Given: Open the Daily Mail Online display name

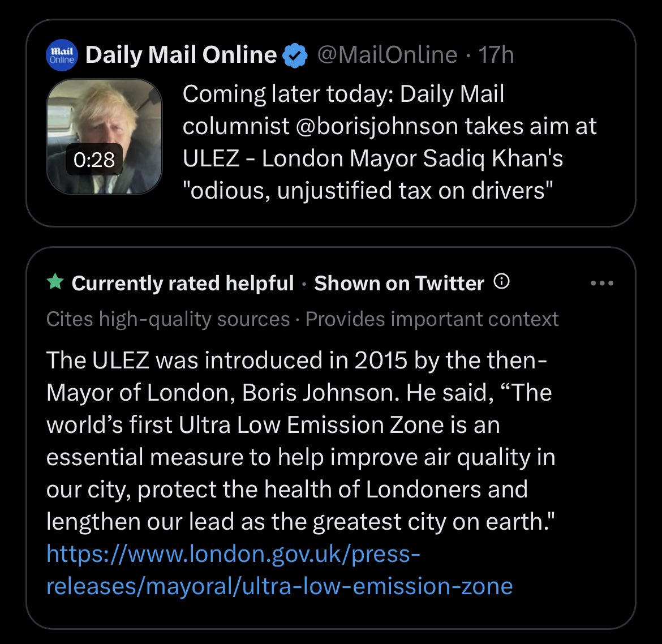Looking at the screenshot, I should pyautogui.click(x=180, y=55).
